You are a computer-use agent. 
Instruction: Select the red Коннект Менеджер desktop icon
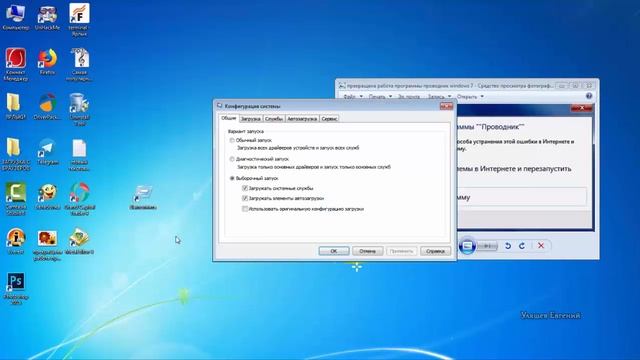(16, 64)
